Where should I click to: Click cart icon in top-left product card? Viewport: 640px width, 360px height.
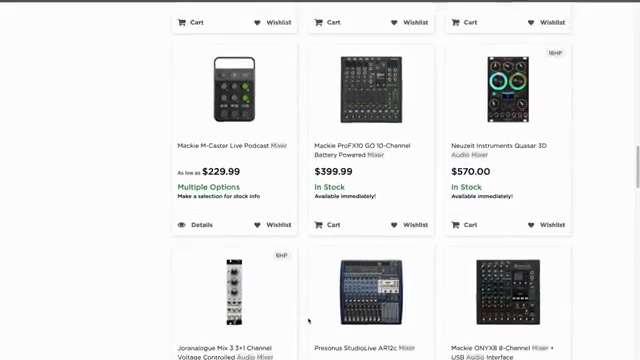(x=182, y=22)
